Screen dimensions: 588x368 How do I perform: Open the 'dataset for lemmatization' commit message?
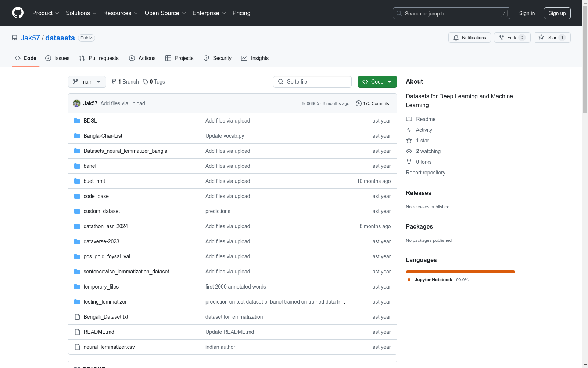(234, 317)
